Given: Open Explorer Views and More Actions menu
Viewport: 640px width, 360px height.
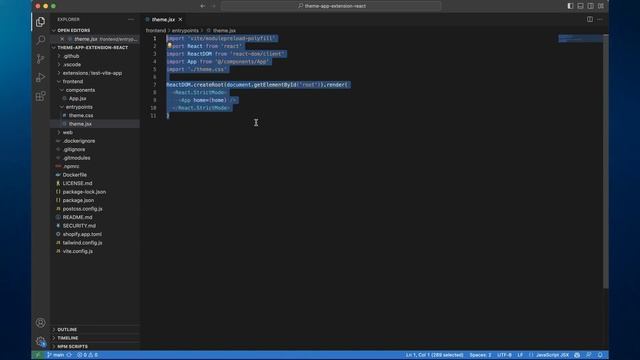Looking at the screenshot, I should pos(131,19).
